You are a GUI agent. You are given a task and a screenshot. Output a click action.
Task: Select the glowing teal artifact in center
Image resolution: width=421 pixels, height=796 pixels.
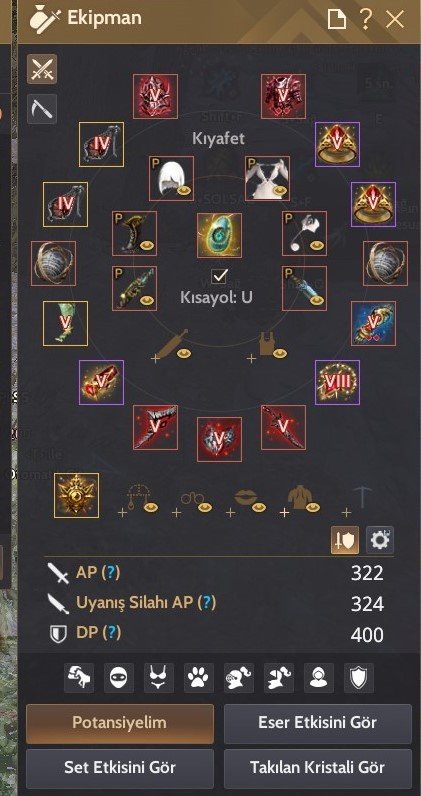coord(219,235)
